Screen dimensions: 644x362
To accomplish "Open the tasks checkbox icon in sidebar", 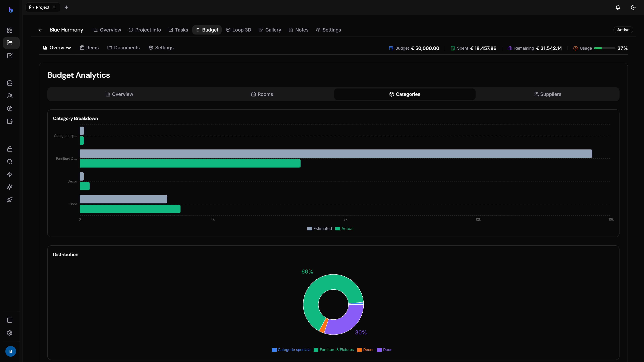I will [x=10, y=55].
